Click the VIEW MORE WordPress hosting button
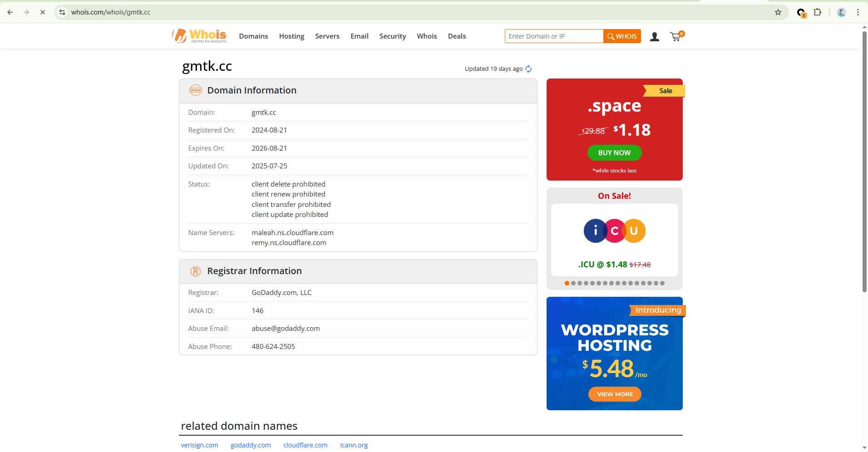This screenshot has height=452, width=868. (x=615, y=394)
